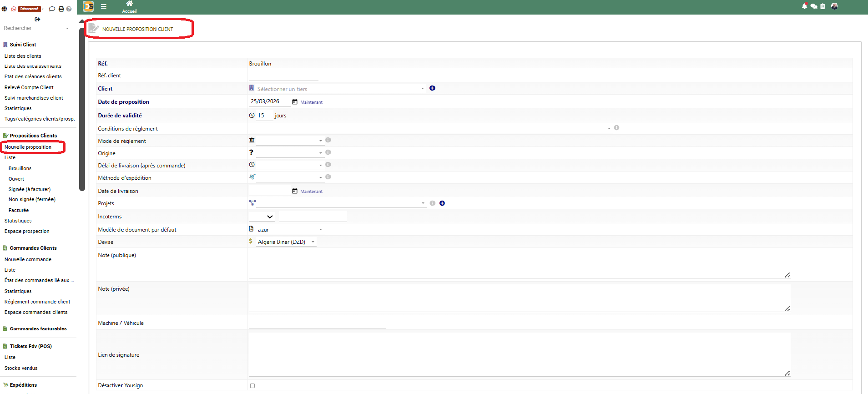Open Commandes facturables section
868x394 pixels.
pos(38,328)
